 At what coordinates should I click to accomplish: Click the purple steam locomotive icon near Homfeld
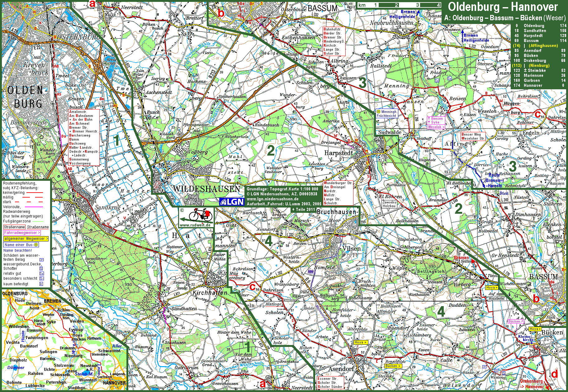pyautogui.click(x=310, y=271)
